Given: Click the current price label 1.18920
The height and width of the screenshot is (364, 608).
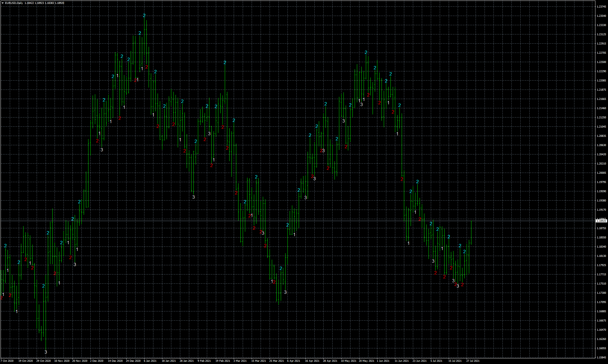Looking at the screenshot, I should (601, 221).
